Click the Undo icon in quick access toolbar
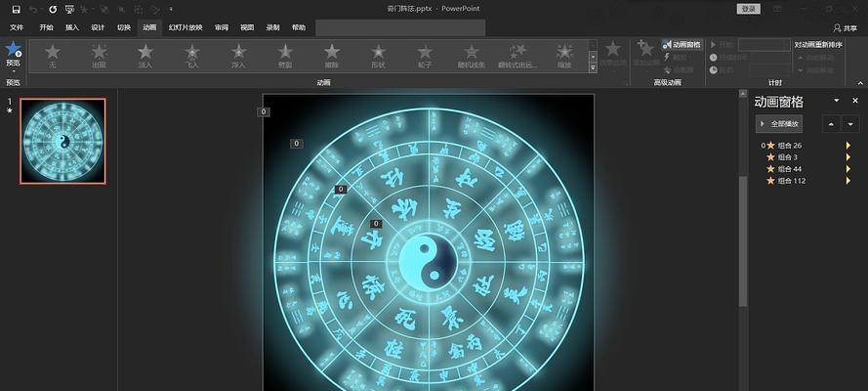This screenshot has height=391, width=868. (x=33, y=9)
